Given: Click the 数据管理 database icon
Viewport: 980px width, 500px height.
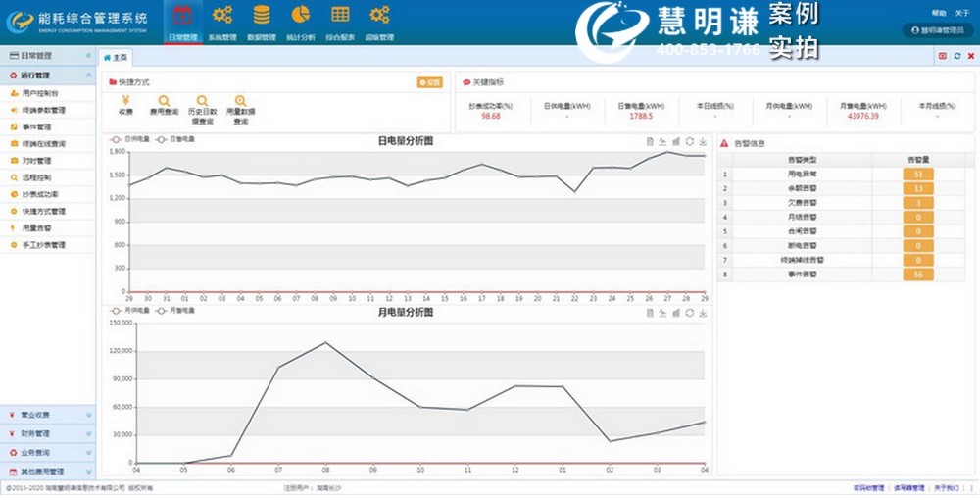Looking at the screenshot, I should point(262,15).
